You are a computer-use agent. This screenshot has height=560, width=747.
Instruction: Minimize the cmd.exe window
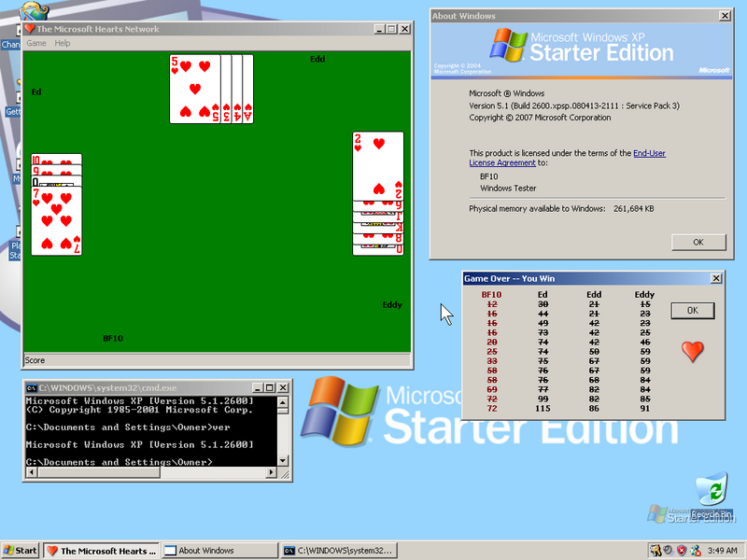[x=258, y=387]
